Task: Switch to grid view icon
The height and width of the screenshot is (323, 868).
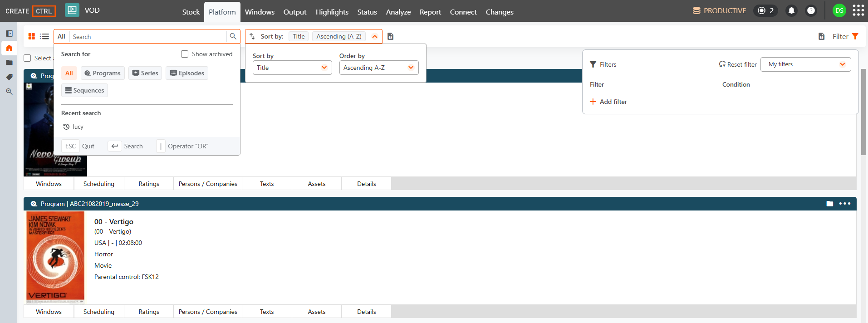Action: click(32, 36)
